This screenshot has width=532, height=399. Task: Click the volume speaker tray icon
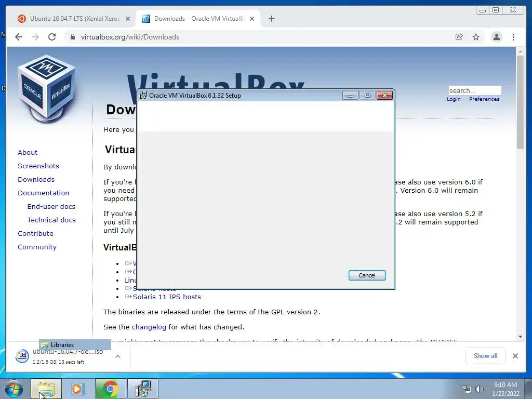pyautogui.click(x=480, y=389)
